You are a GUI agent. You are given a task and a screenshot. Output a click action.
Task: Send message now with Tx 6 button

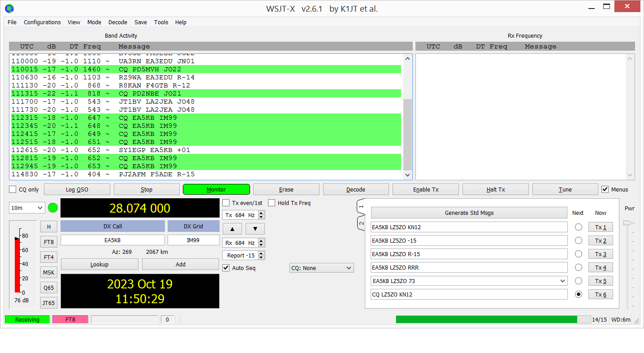[601, 295]
